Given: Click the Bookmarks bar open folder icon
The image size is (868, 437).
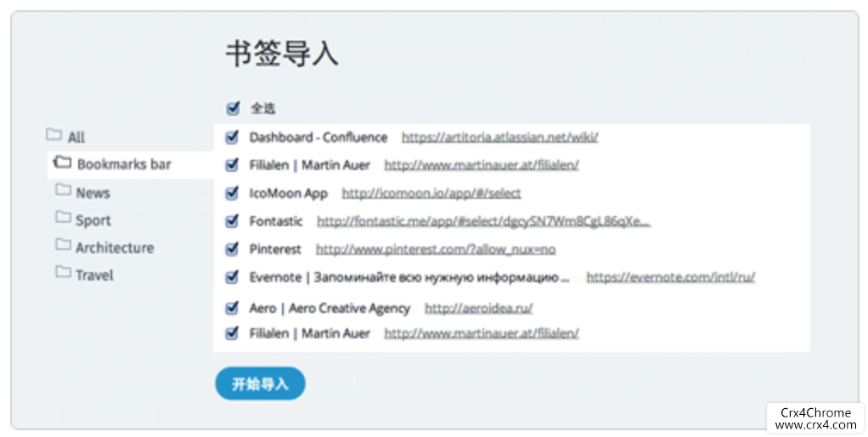Looking at the screenshot, I should tap(62, 162).
